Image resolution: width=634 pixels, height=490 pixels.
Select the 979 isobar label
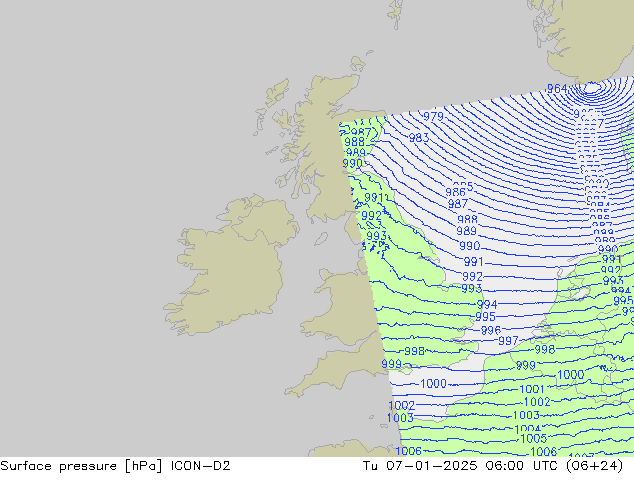433,116
